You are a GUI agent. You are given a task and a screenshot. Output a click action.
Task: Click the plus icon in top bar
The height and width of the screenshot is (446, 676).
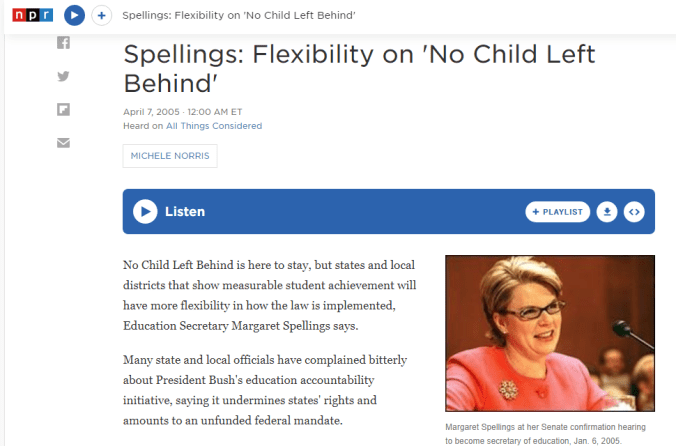click(x=101, y=16)
